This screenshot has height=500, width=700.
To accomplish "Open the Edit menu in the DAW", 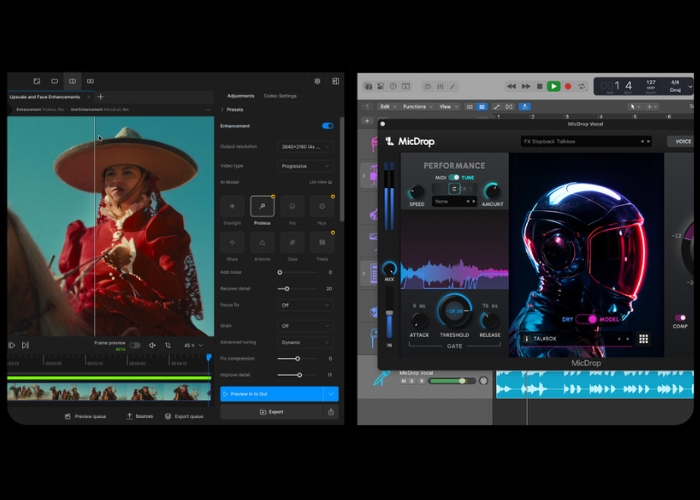I will tap(388, 107).
